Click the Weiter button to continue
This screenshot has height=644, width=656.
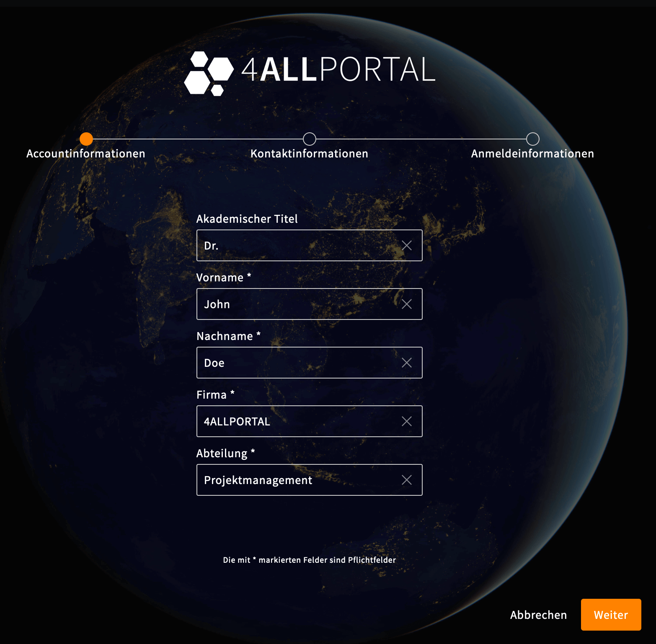(x=611, y=615)
